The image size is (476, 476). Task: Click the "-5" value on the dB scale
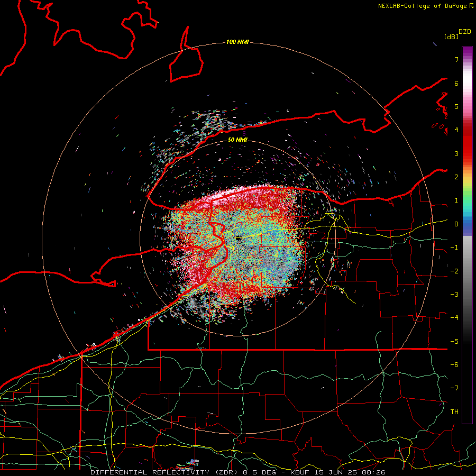(x=454, y=342)
